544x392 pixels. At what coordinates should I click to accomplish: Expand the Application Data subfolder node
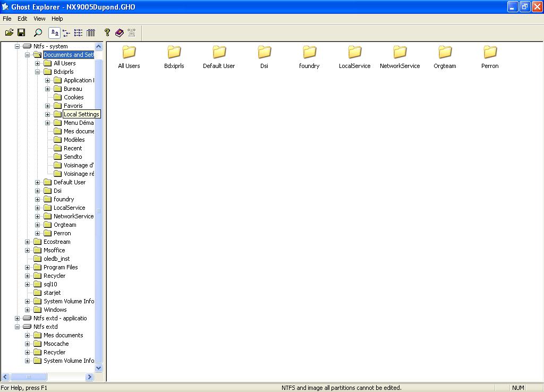pyautogui.click(x=47, y=81)
